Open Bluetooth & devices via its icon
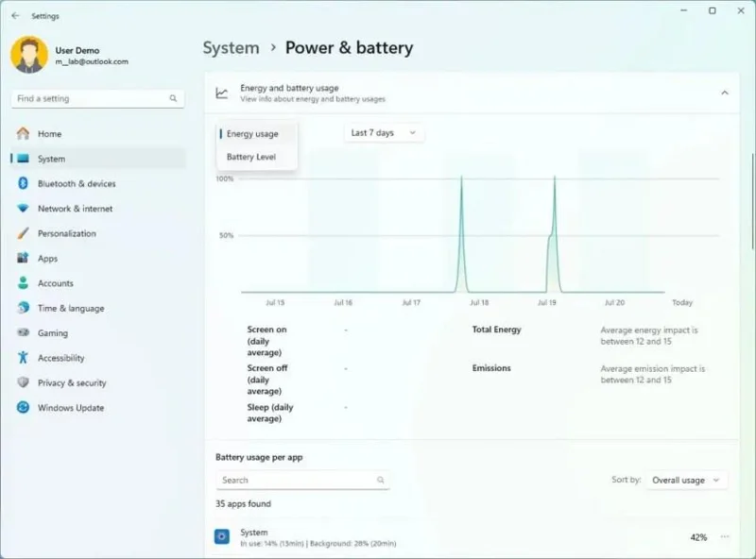 23,183
